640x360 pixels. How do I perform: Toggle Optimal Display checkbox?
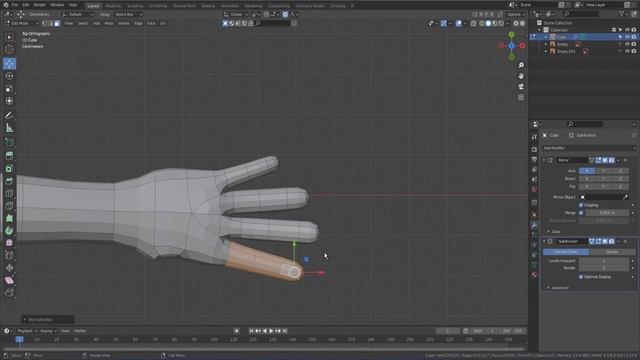(581, 277)
